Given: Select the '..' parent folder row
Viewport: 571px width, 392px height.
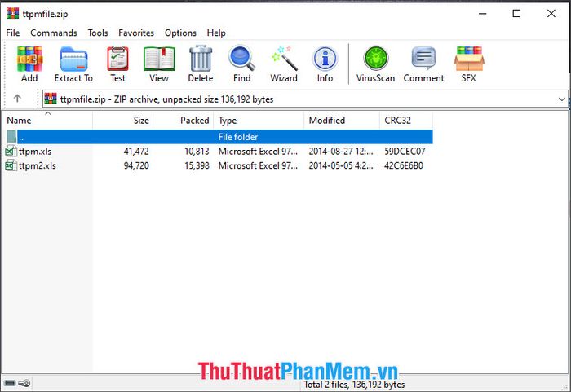Looking at the screenshot, I should click(219, 137).
